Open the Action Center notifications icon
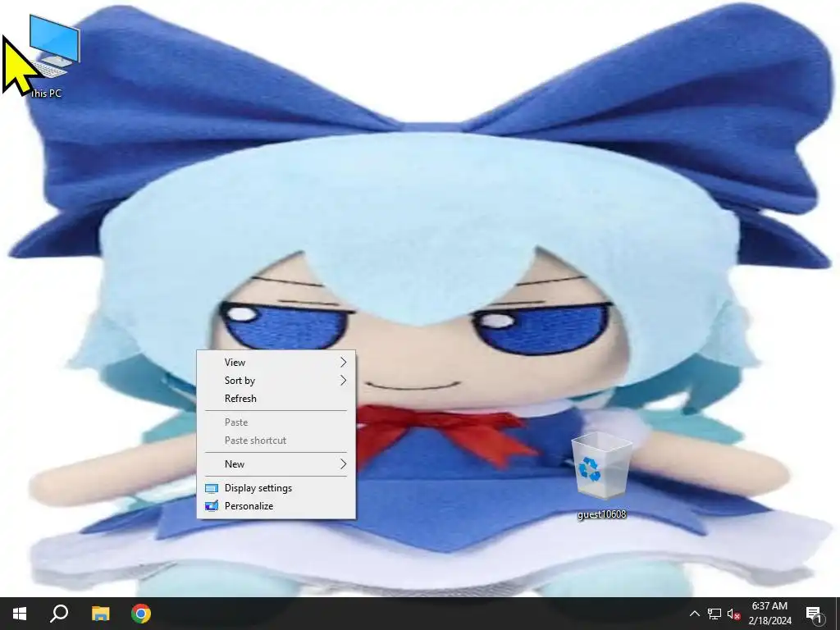The image size is (840, 630). point(814,614)
